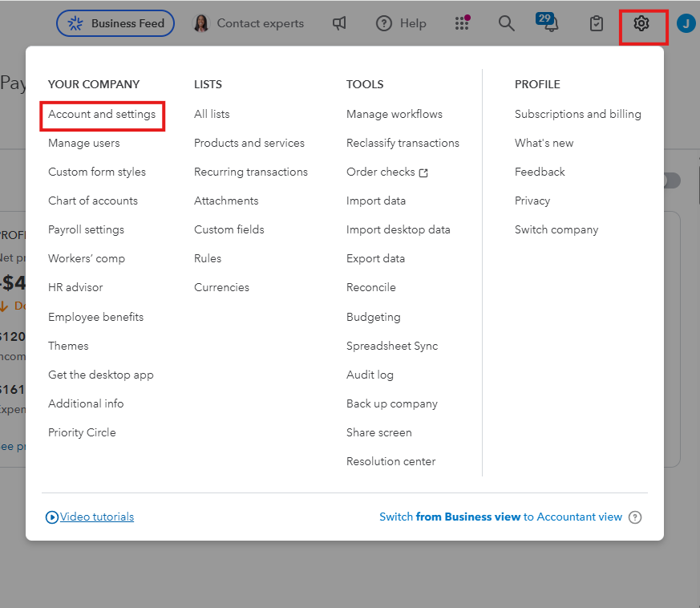
Task: Open the J profile avatar
Action: click(686, 23)
